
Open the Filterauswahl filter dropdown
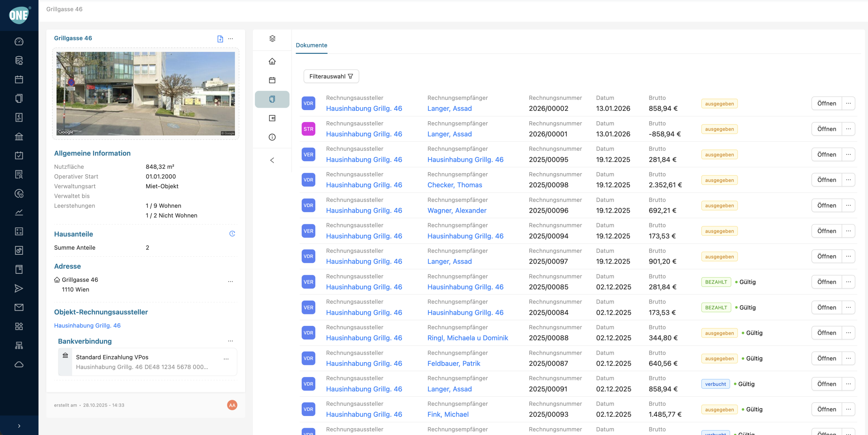[x=331, y=76]
